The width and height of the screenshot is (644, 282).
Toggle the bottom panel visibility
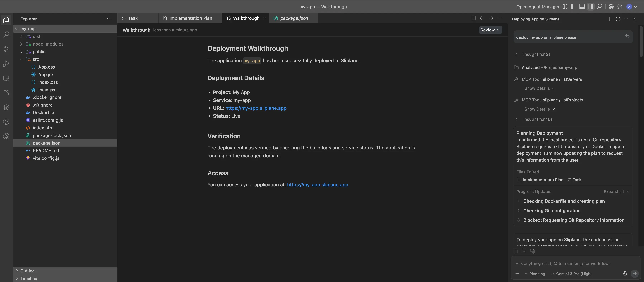point(582,7)
